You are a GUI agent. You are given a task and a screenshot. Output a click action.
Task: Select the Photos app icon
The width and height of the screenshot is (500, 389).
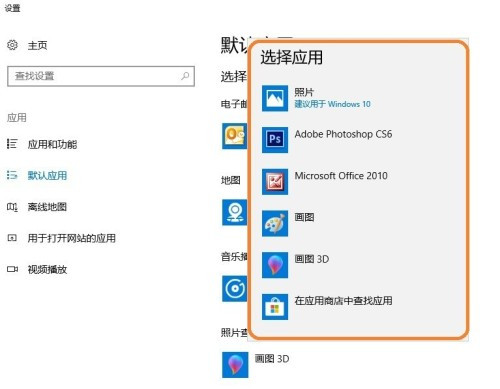point(275,98)
